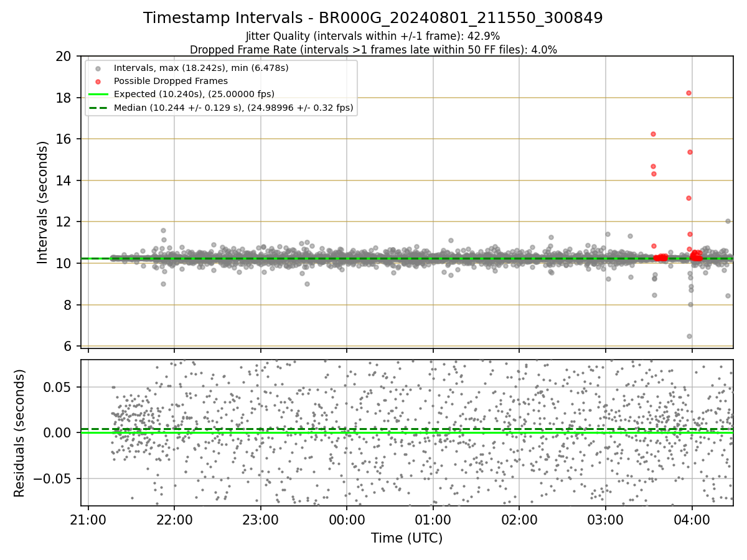The image size is (747, 560).
Task: Click the Residuals (seconds) y-axis label
Action: pos(20,433)
